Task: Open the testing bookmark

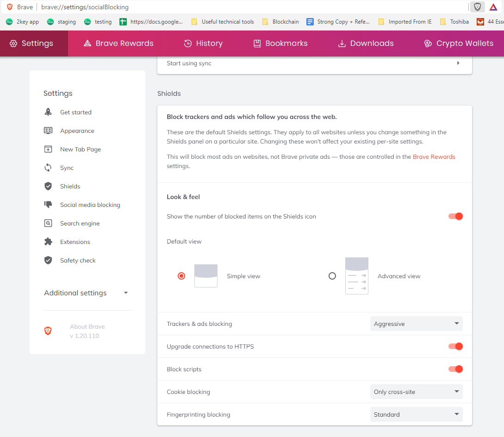Action: point(98,22)
